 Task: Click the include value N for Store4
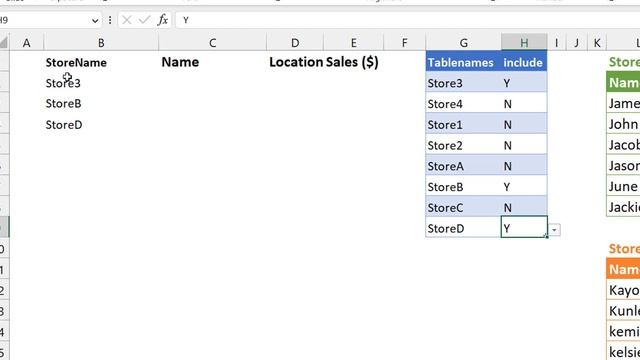524,104
